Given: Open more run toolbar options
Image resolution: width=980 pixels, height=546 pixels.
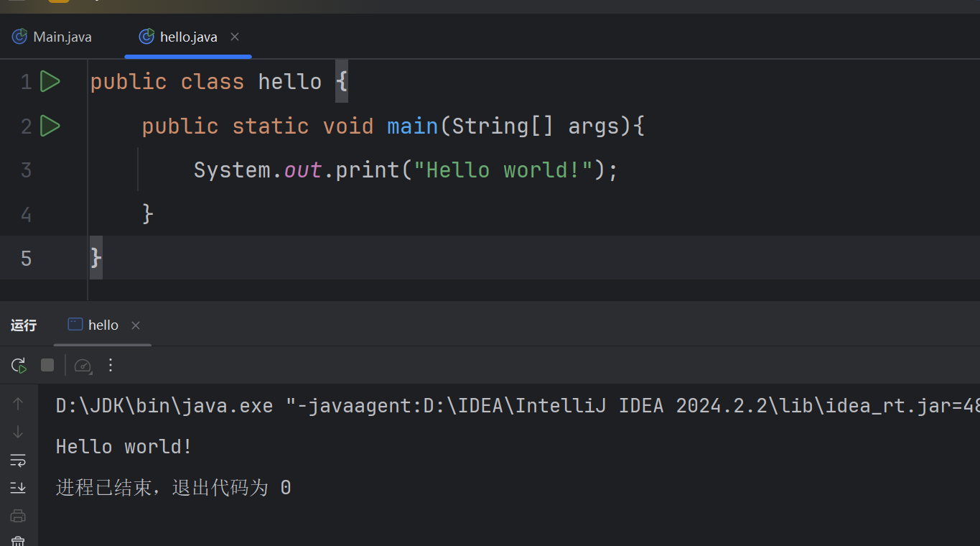Looking at the screenshot, I should 111,366.
